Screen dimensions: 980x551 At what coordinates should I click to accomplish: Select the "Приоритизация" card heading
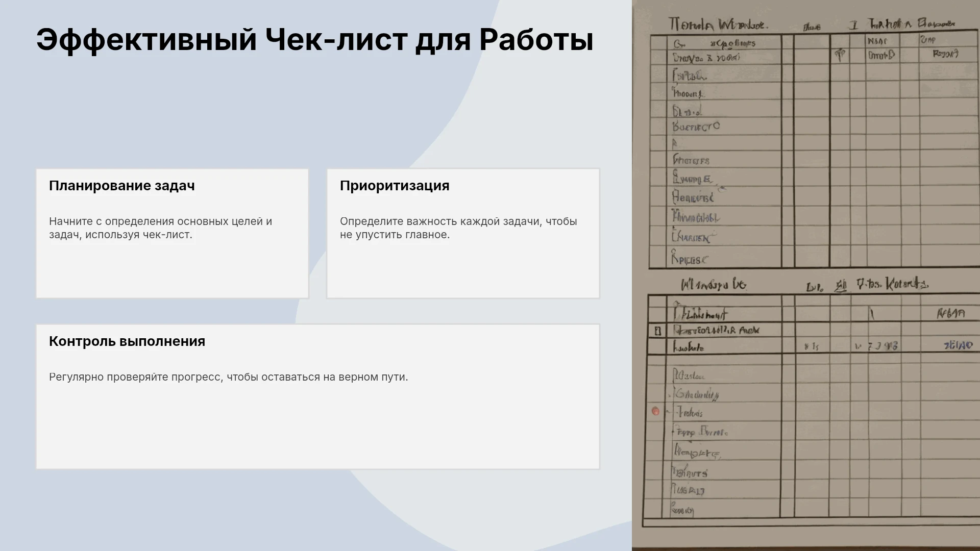395,186
